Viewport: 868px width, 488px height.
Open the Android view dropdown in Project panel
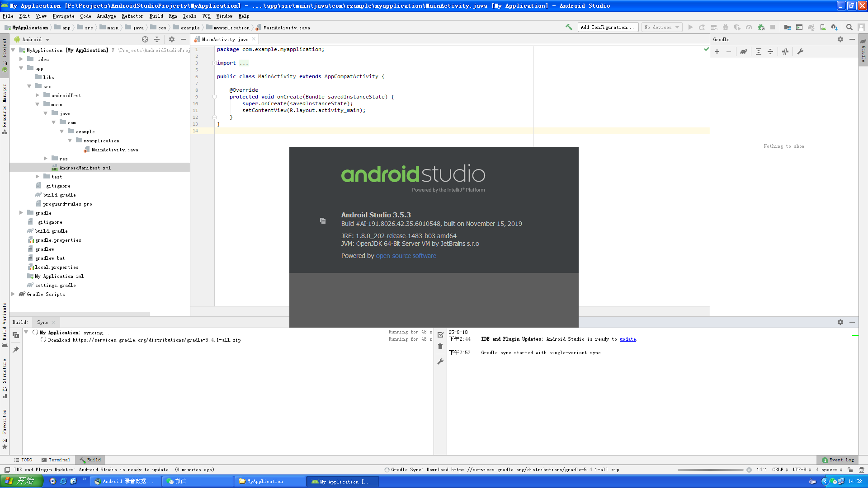pyautogui.click(x=32, y=39)
